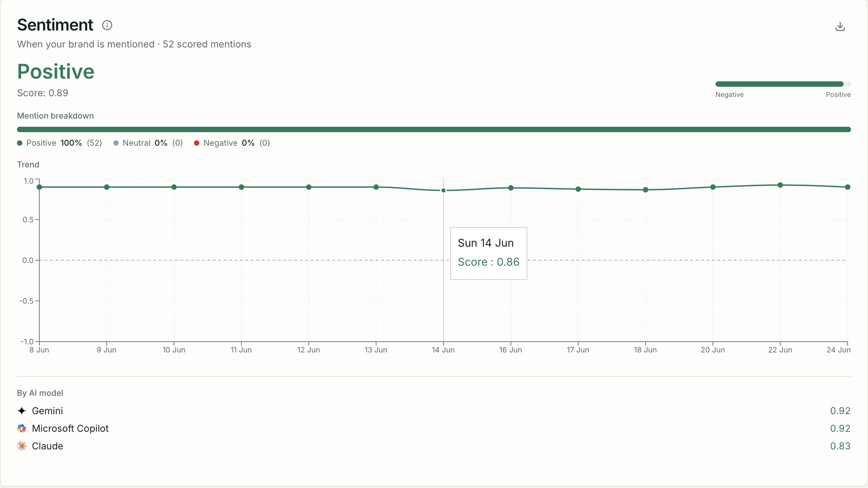Image resolution: width=868 pixels, height=488 pixels.
Task: Select the 20 Jun trend data point
Action: pyautogui.click(x=713, y=187)
